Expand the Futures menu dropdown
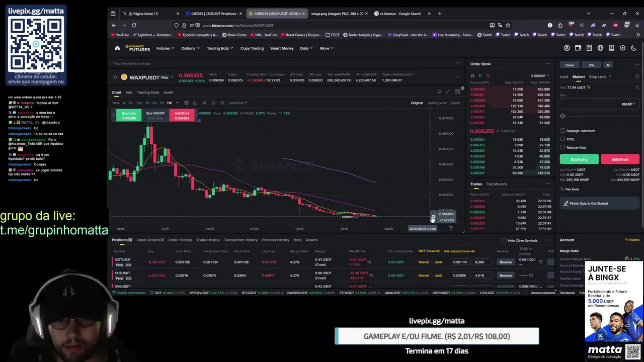644x362 pixels. pyautogui.click(x=165, y=48)
